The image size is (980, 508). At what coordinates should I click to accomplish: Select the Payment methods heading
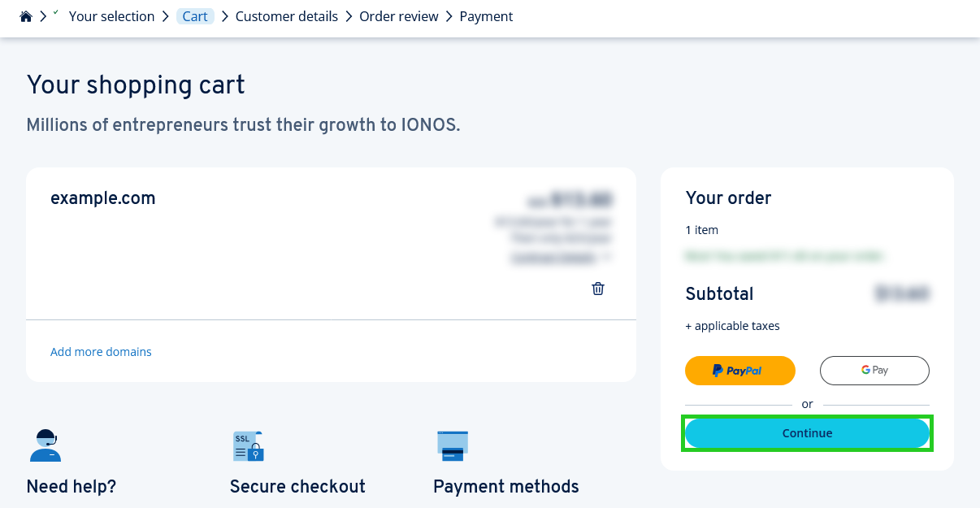(506, 487)
